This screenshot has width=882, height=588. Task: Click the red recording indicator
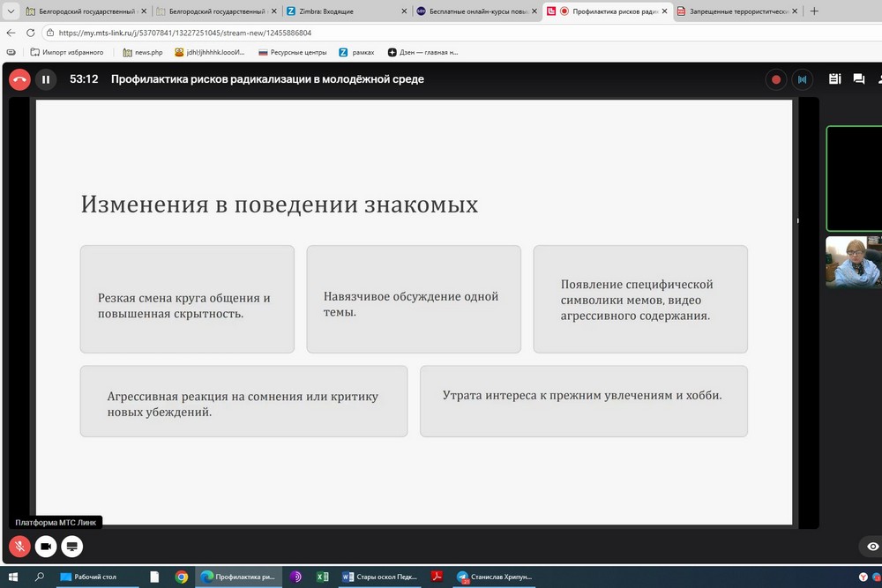tap(776, 79)
